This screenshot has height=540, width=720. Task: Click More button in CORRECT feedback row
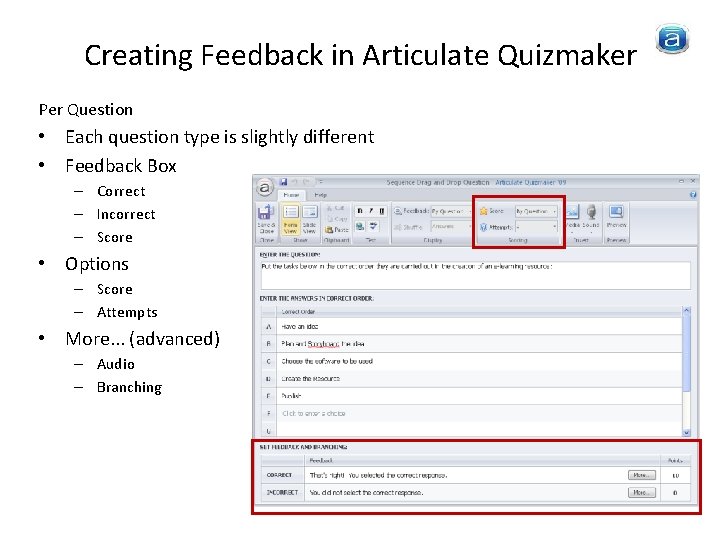coord(641,475)
